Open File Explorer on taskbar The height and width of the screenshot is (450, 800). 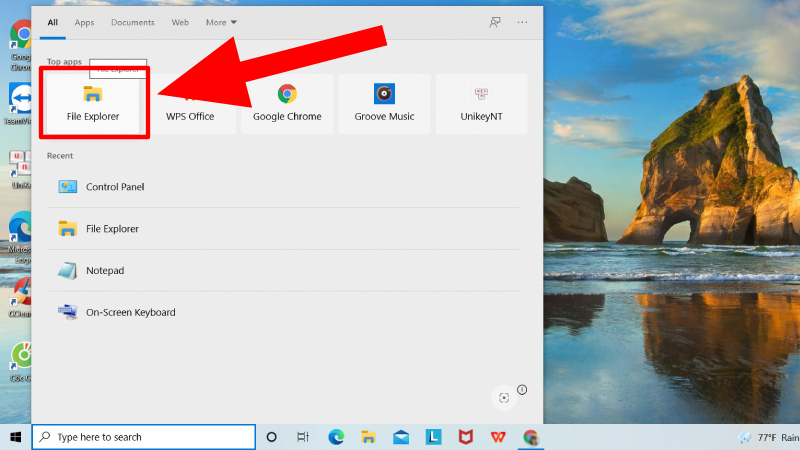pyautogui.click(x=368, y=437)
